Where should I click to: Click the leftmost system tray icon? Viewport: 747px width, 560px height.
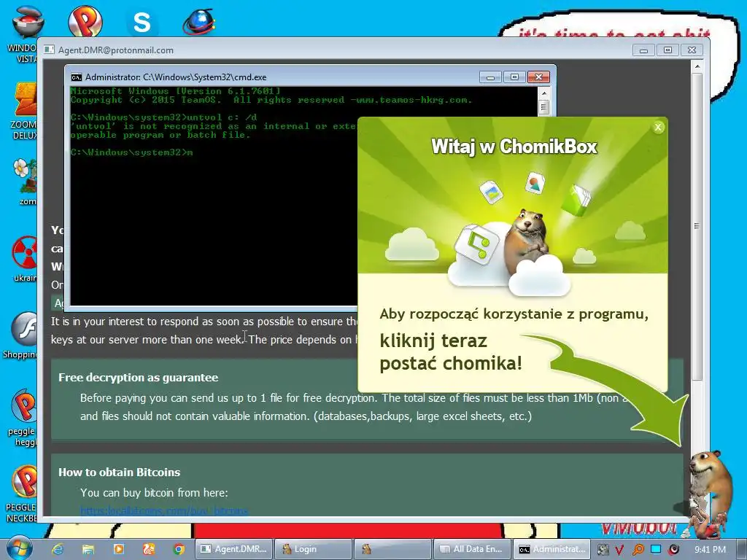point(603,550)
